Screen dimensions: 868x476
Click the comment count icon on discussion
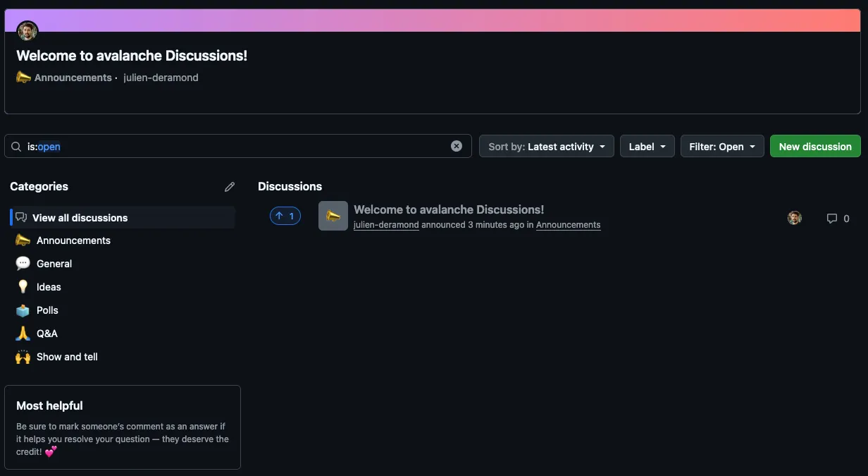[832, 219]
